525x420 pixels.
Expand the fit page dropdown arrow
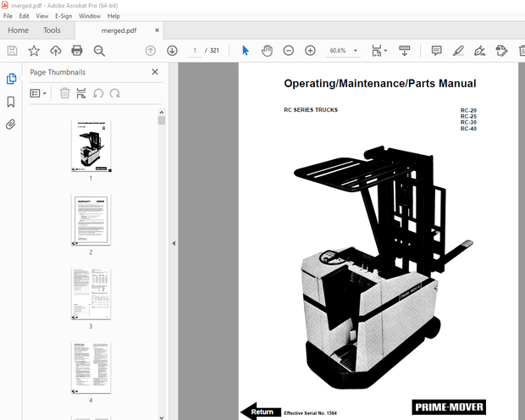386,51
